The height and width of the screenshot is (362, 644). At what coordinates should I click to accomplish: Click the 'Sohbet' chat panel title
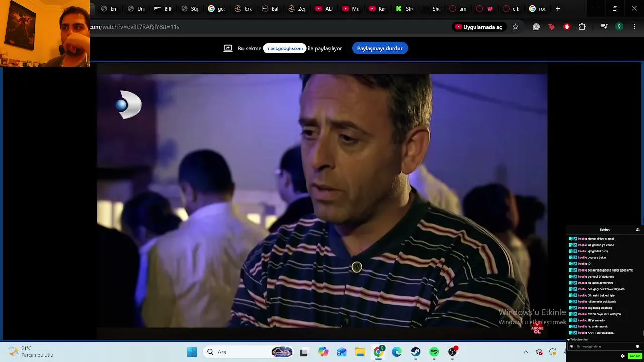click(x=604, y=230)
